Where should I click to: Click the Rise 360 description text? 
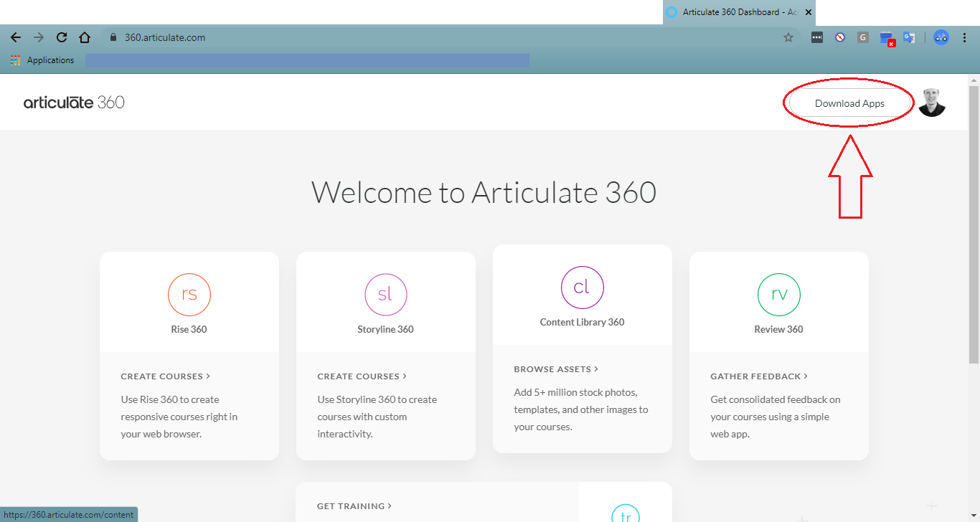179,417
